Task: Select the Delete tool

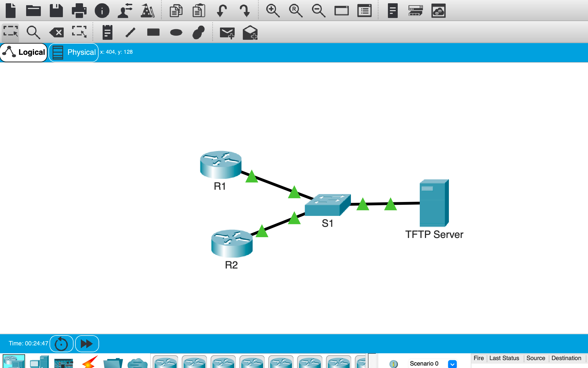Action: click(x=57, y=32)
